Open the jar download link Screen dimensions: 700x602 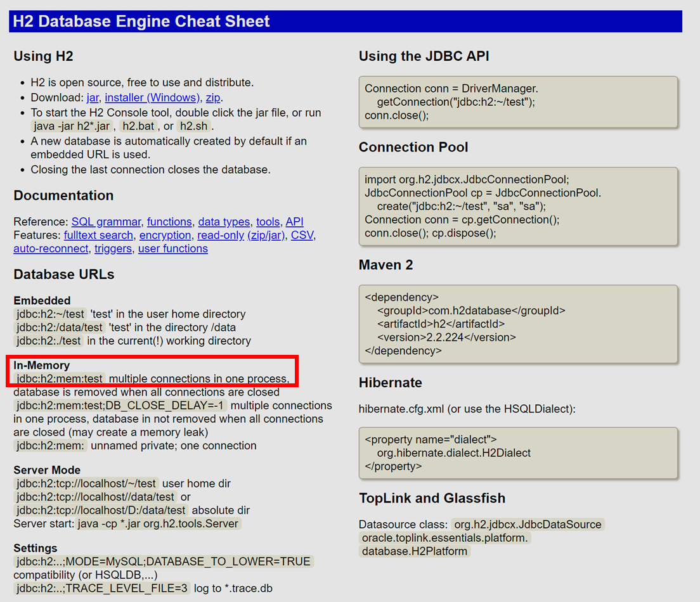pyautogui.click(x=93, y=98)
